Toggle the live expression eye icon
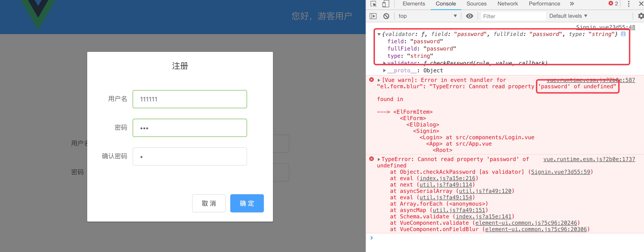Image resolution: width=644 pixels, height=252 pixels. pyautogui.click(x=470, y=16)
